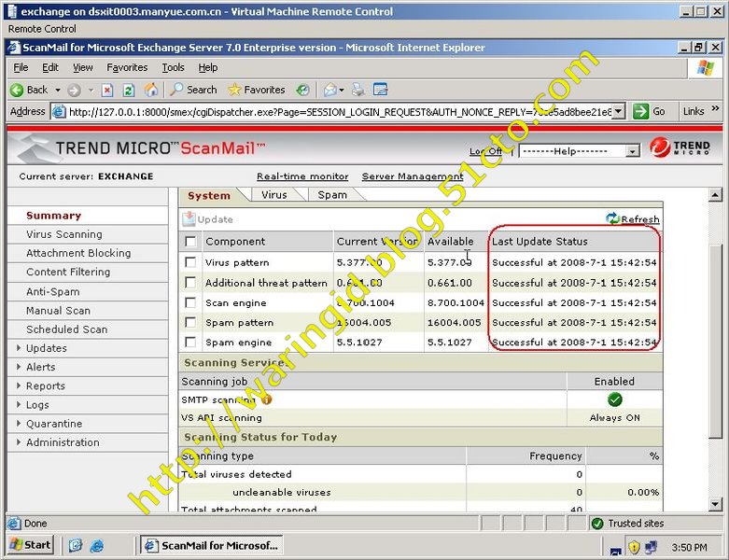The width and height of the screenshot is (729, 560).
Task: Click the Real-time monitor link
Action: pos(302,176)
